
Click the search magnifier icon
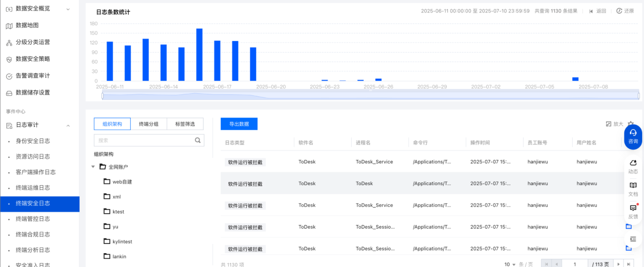tap(198, 140)
